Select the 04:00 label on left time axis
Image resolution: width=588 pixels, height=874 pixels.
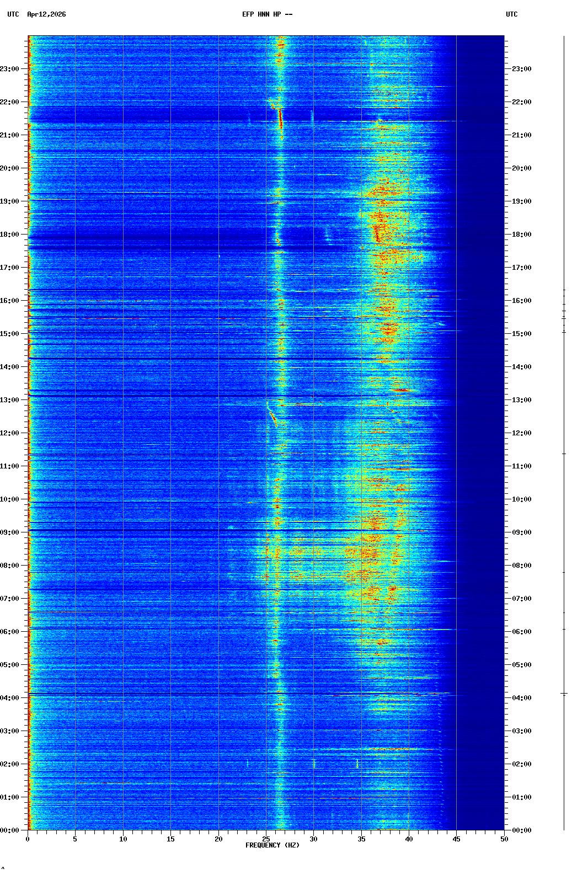[x=10, y=698]
